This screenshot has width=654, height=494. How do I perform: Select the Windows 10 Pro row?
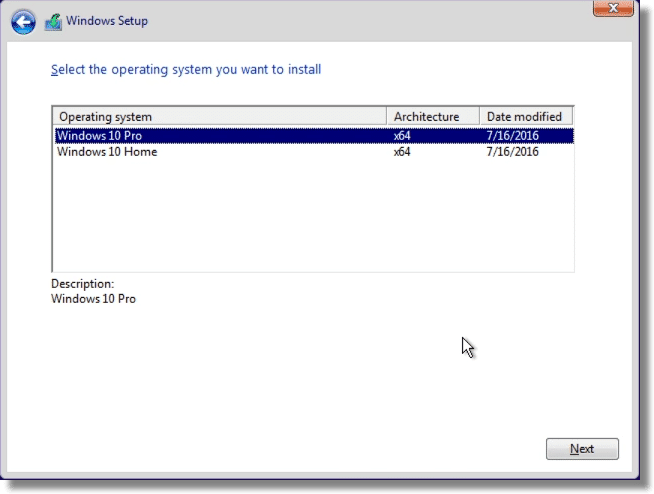314,136
